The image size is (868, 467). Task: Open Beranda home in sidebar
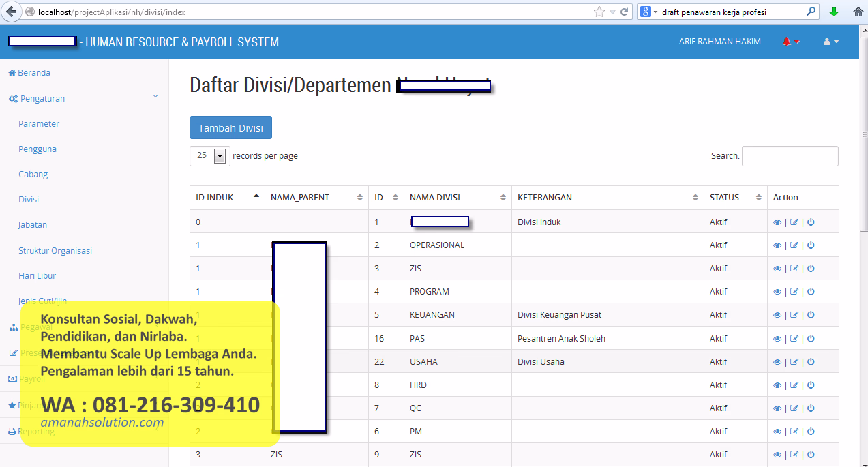tap(29, 73)
